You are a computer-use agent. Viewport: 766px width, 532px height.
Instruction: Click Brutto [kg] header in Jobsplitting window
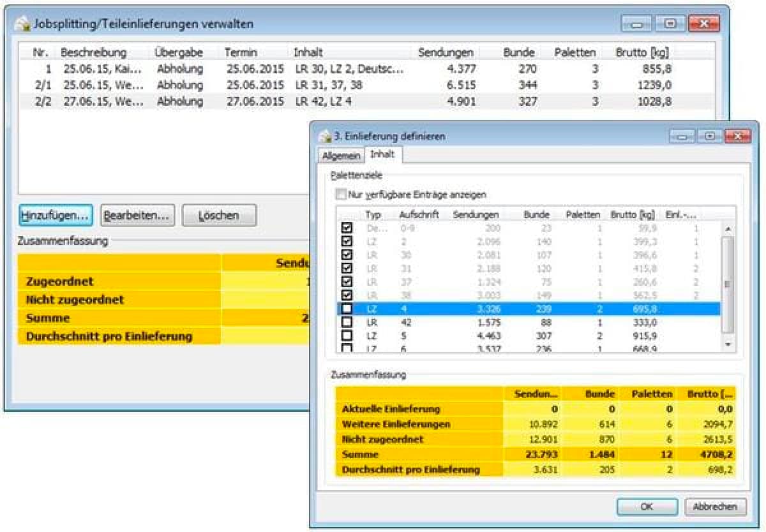tap(642, 52)
